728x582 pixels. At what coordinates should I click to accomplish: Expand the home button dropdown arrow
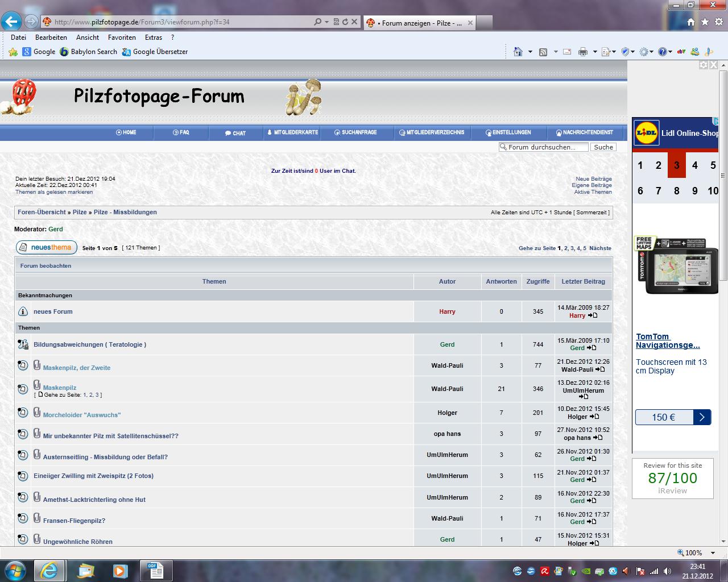tap(530, 52)
